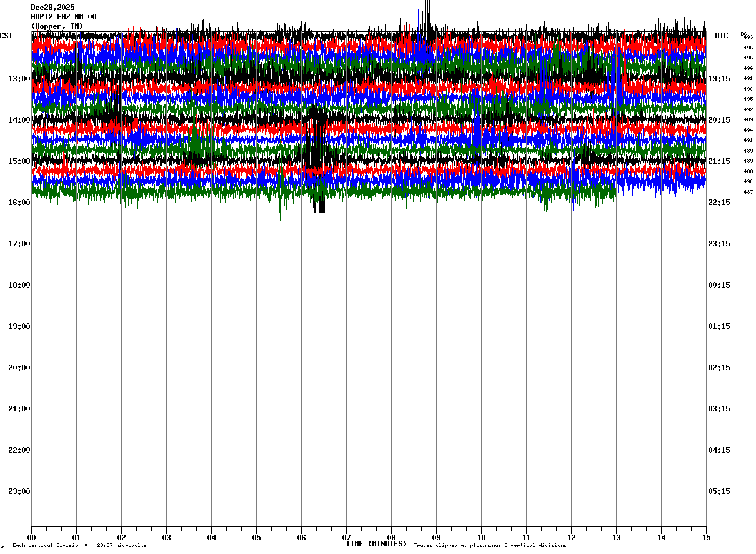The image size is (756, 554).
Task: Click the HOPT2 EHZ NM 00 station label
Action: tap(64, 17)
